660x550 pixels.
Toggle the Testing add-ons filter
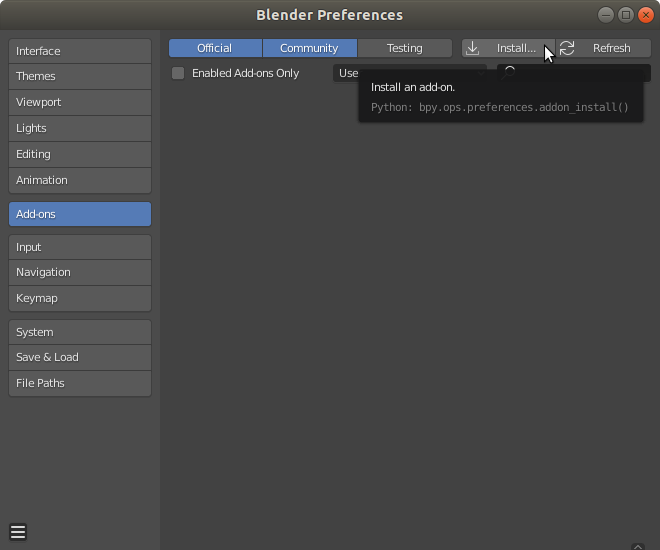pos(405,48)
